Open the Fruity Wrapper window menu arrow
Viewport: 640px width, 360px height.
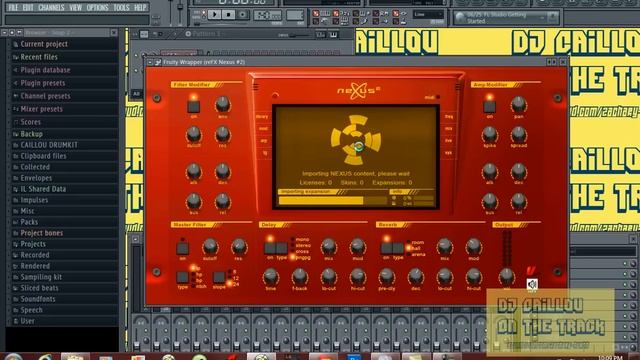[x=150, y=62]
